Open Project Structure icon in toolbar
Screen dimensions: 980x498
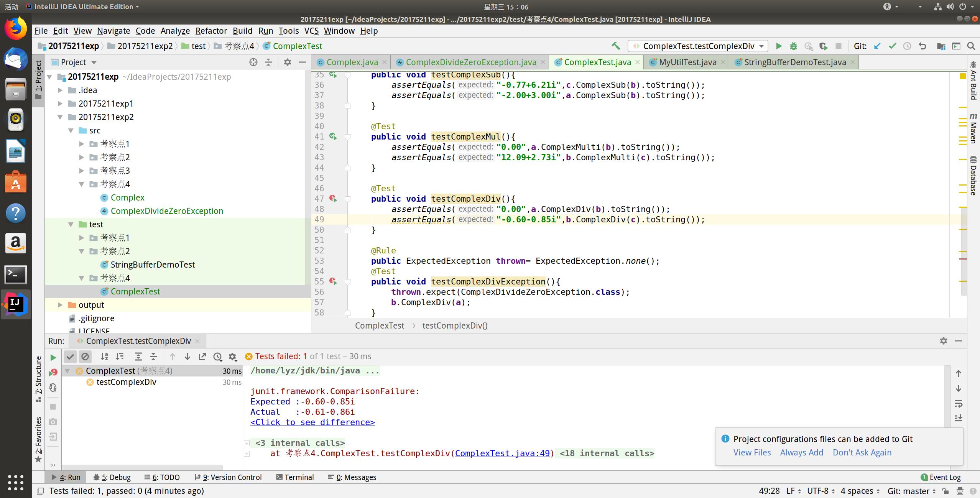941,46
